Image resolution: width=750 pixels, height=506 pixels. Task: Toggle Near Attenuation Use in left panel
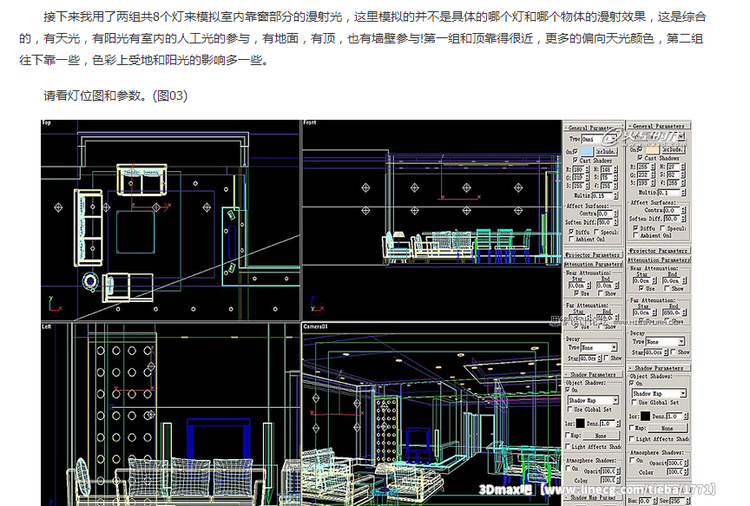[576, 293]
